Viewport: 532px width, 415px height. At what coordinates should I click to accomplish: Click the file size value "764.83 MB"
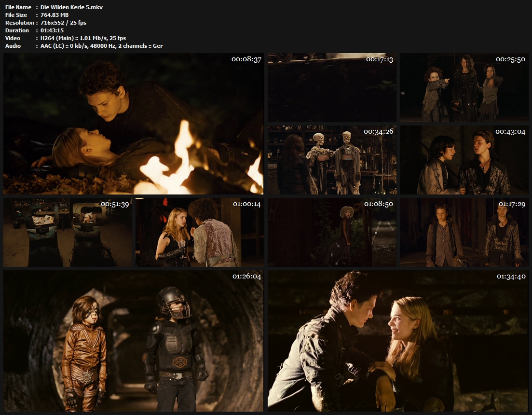(x=55, y=15)
